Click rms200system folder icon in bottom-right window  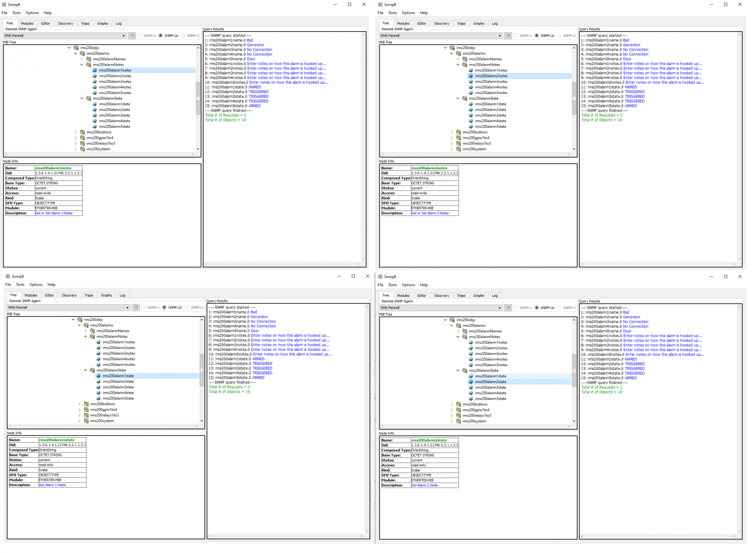459,421
